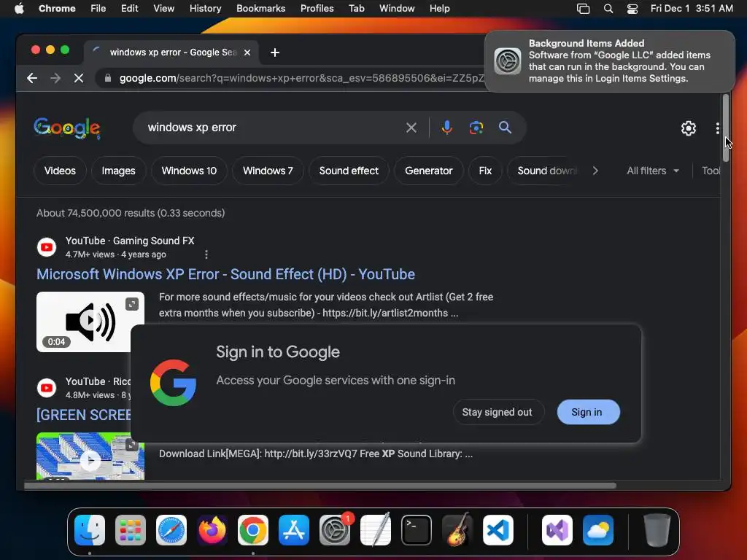Click the menu bar date and time
This screenshot has width=747, height=560.
[692, 9]
